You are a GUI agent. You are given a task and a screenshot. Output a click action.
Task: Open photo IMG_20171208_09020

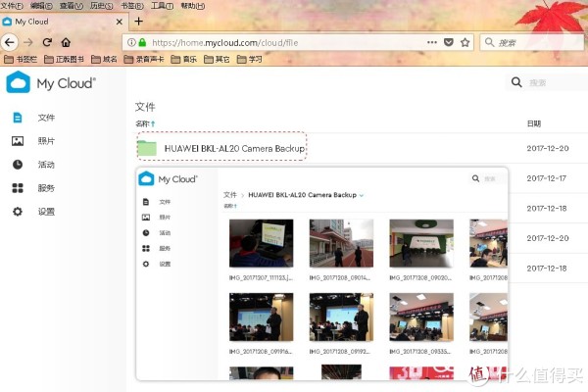(x=421, y=243)
